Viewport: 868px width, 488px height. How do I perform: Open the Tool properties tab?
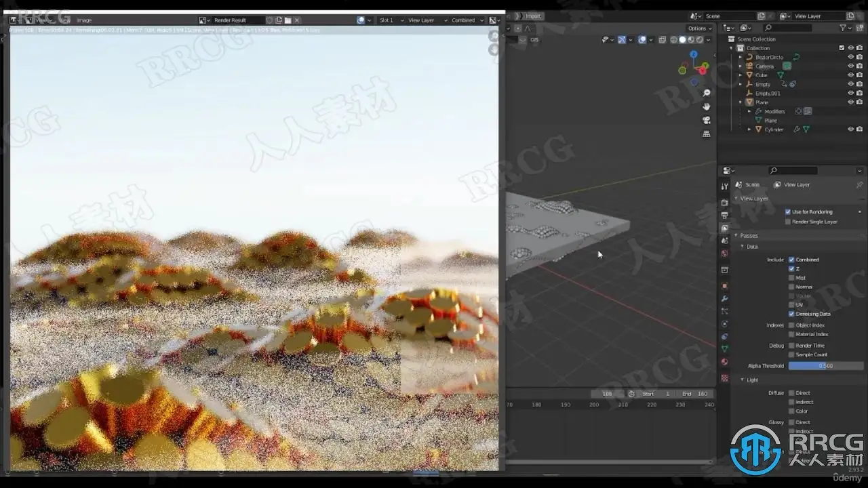[x=724, y=186]
